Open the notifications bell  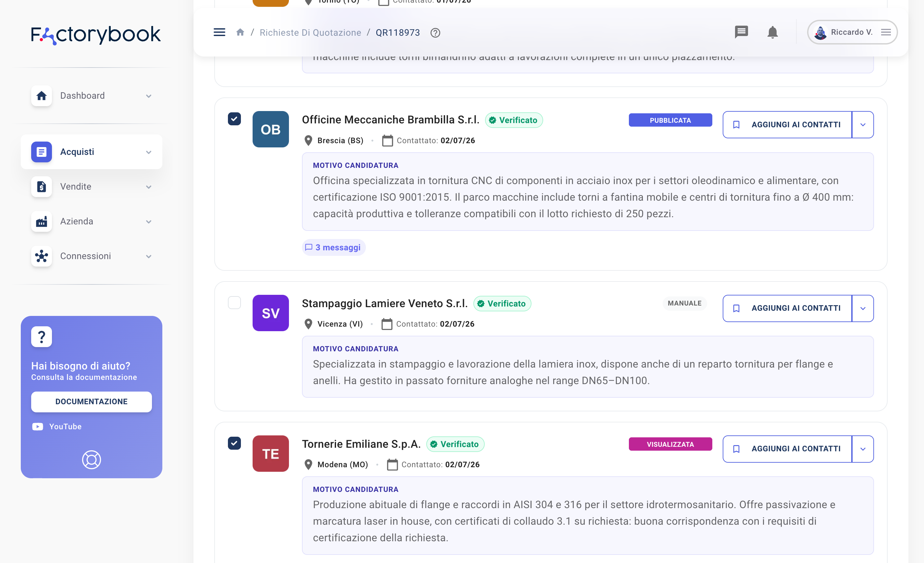coord(772,32)
